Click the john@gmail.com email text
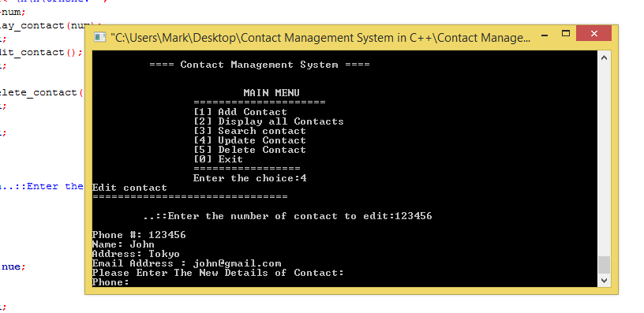 [237, 263]
